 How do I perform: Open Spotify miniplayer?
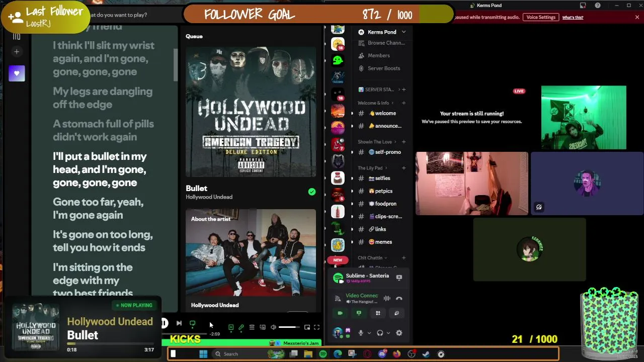307,327
